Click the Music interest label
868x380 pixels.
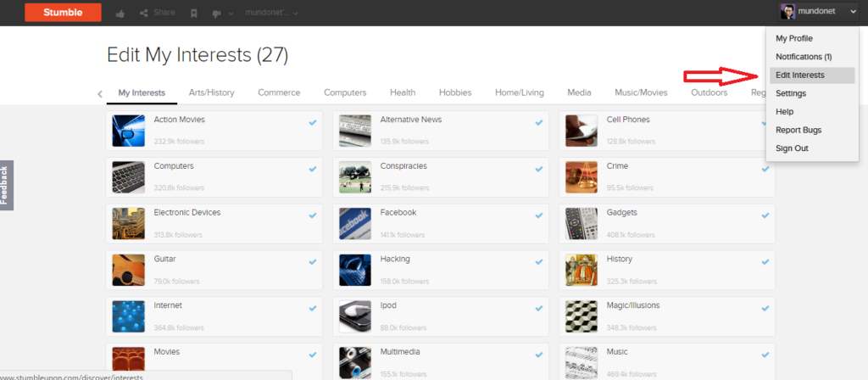(x=617, y=352)
